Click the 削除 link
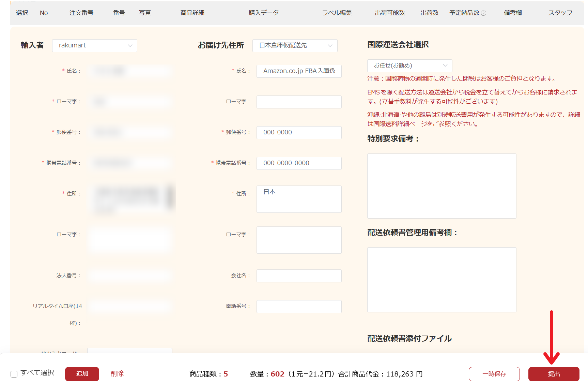 point(117,374)
